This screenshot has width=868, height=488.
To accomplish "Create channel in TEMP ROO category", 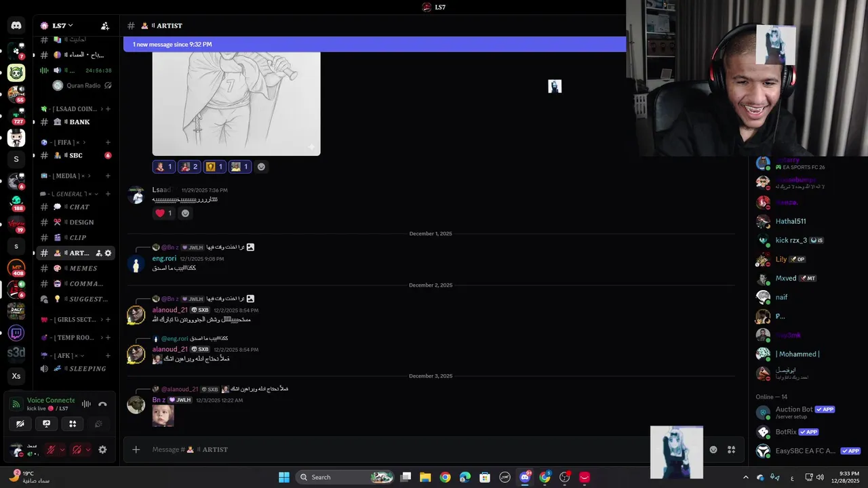I will [108, 338].
